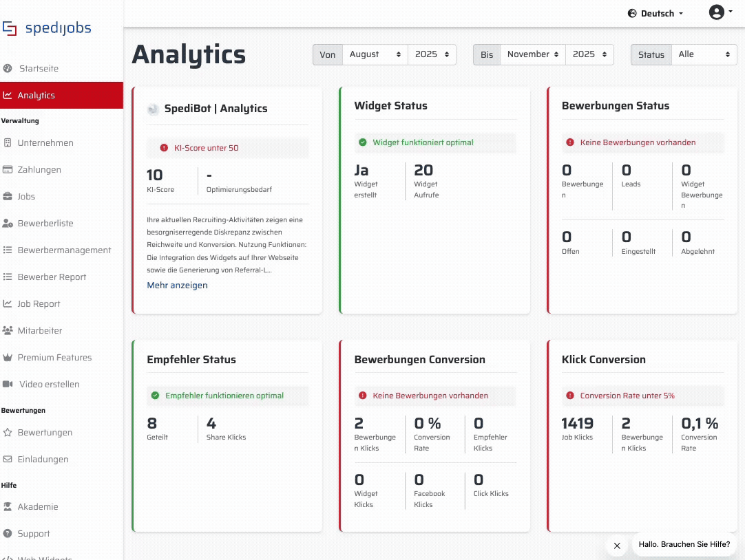The width and height of the screenshot is (745, 560).
Task: Click the Job Report chart icon
Action: point(8,303)
